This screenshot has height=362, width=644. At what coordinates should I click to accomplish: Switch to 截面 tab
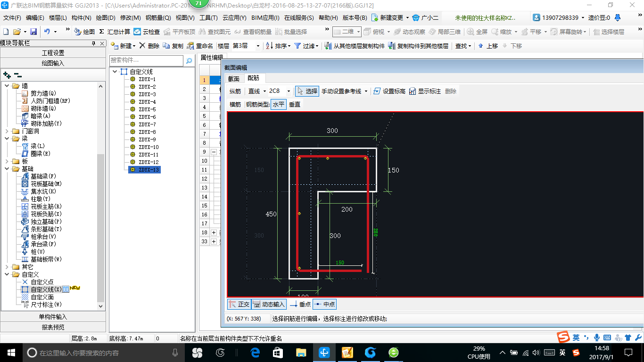coord(234,78)
